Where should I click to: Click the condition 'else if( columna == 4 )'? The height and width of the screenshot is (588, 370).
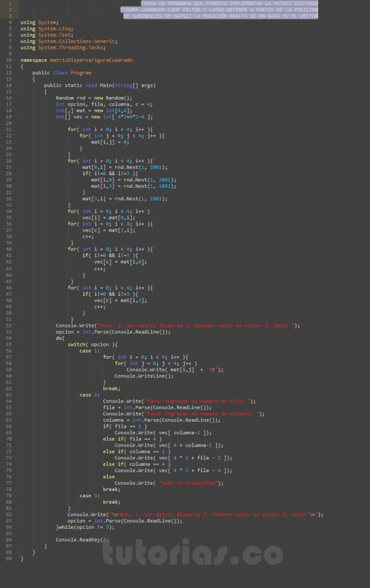click(x=137, y=464)
